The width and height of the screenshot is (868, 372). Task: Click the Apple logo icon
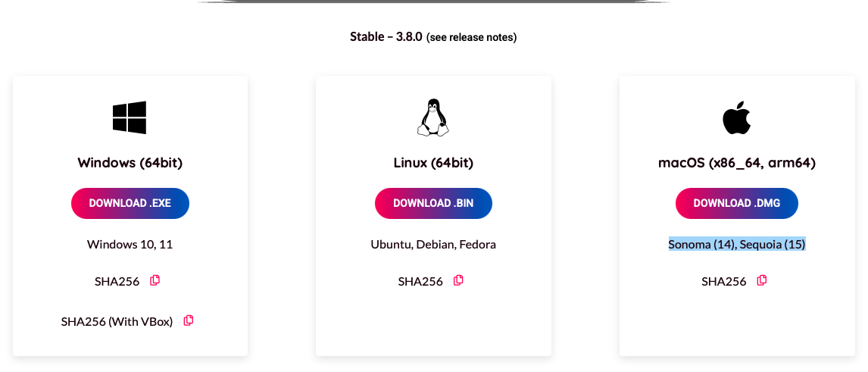pyautogui.click(x=736, y=118)
